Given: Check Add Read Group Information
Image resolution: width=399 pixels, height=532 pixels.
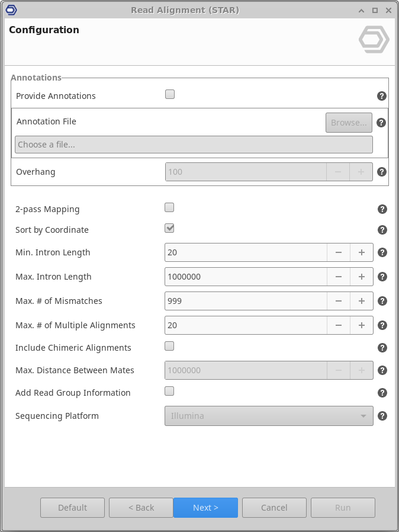Looking at the screenshot, I should 169,391.
